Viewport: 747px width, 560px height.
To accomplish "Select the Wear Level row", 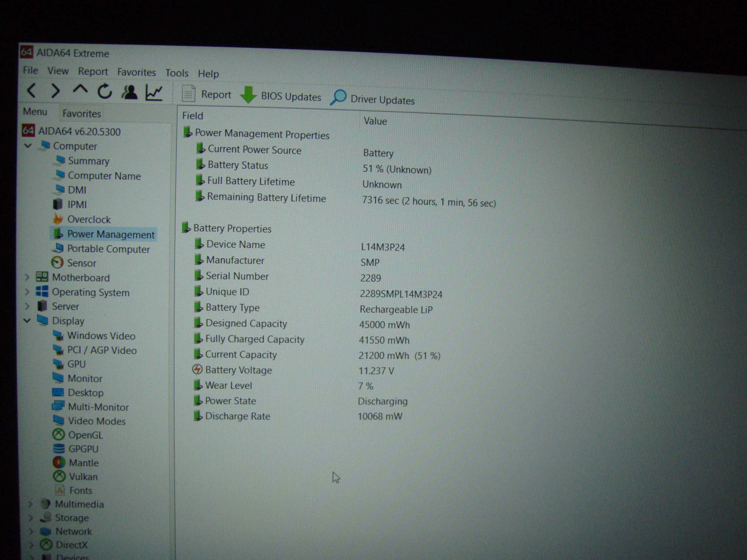I will point(283,385).
